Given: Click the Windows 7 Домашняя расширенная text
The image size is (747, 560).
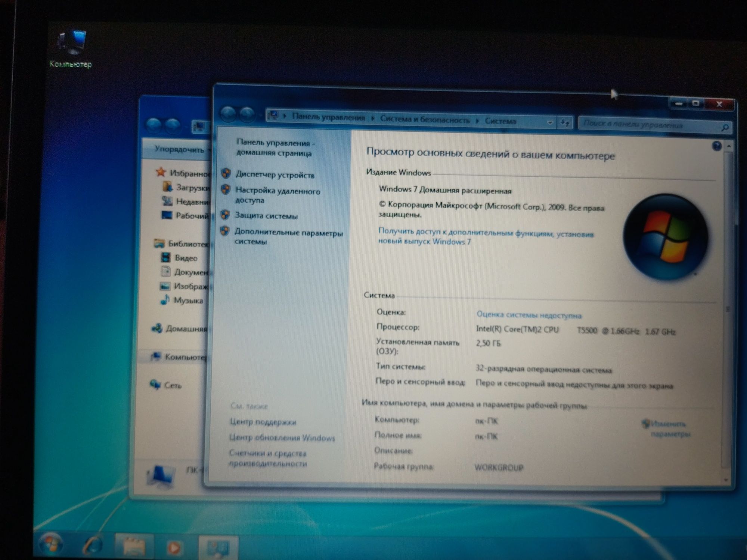Looking at the screenshot, I should point(445,190).
